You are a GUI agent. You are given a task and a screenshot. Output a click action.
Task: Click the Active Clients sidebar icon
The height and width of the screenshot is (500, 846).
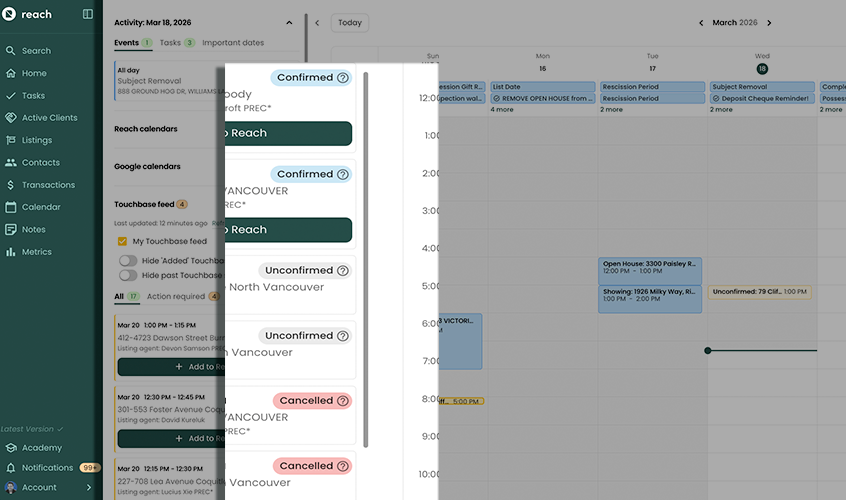11,118
